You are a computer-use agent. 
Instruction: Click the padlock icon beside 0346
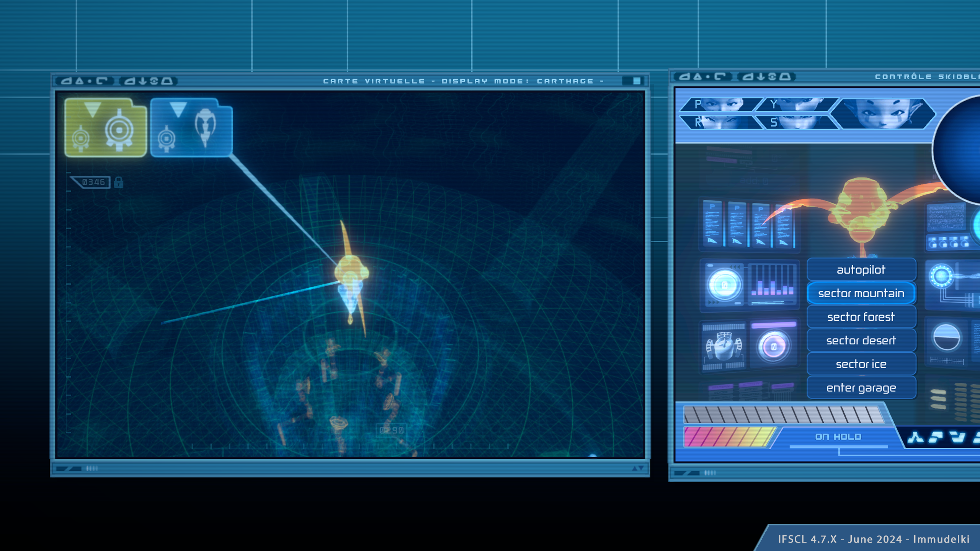[119, 183]
